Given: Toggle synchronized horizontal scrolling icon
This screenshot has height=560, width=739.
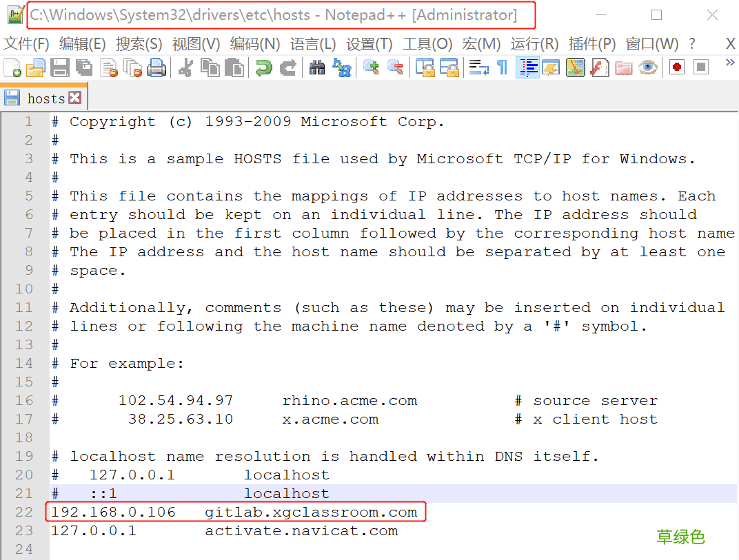Looking at the screenshot, I should 449,68.
